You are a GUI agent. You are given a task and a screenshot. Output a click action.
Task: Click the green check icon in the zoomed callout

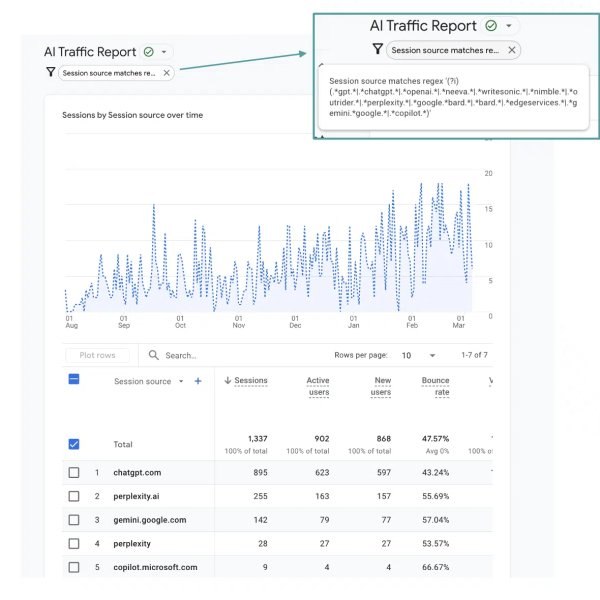pos(491,26)
